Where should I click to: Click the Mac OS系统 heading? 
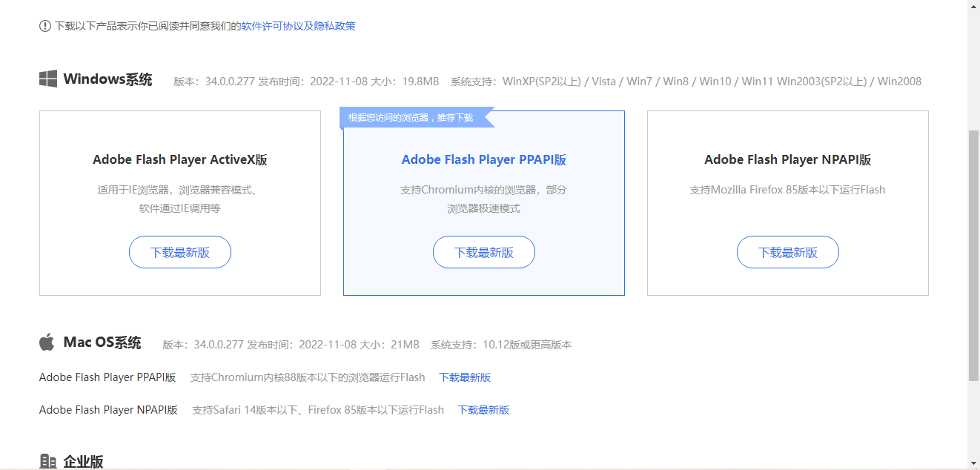tap(102, 342)
